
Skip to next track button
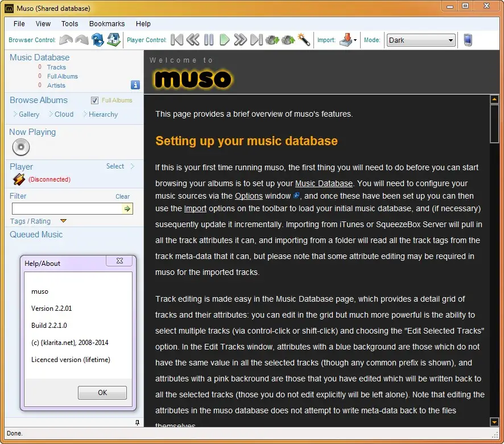(256, 40)
